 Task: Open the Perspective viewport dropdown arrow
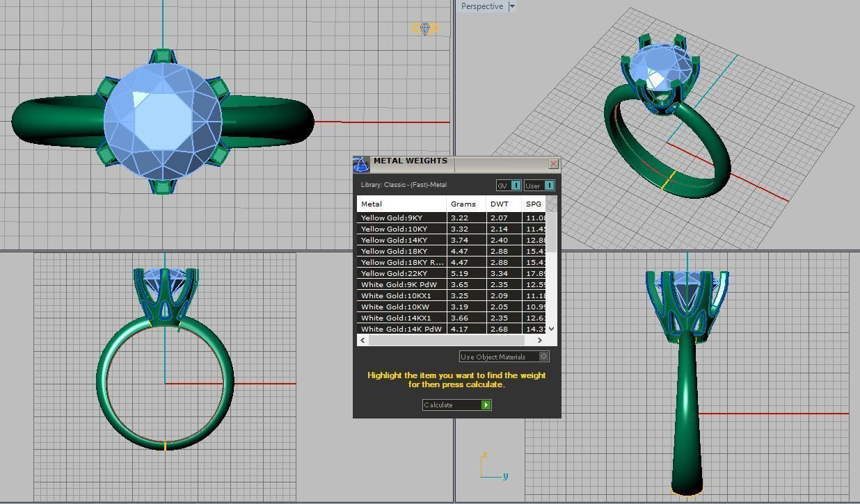[x=511, y=6]
